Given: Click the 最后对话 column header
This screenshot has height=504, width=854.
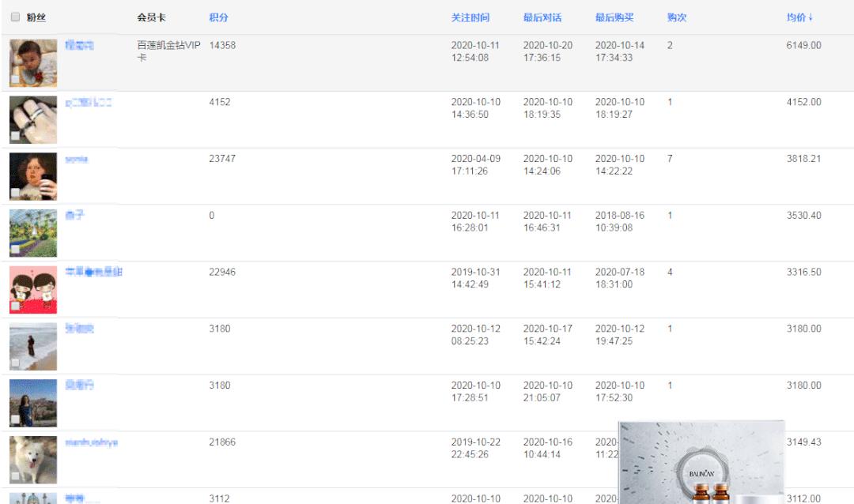Looking at the screenshot, I should click(542, 17).
